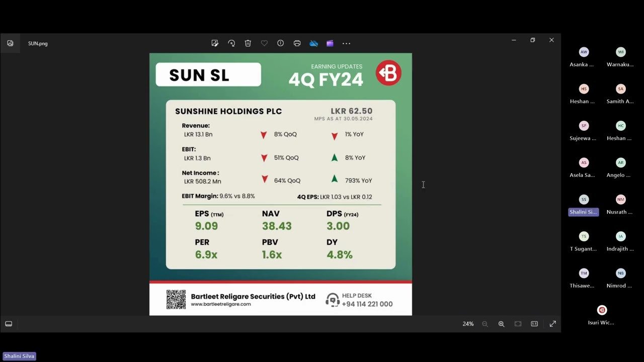Open the See more ellipsis menu

[x=346, y=43]
